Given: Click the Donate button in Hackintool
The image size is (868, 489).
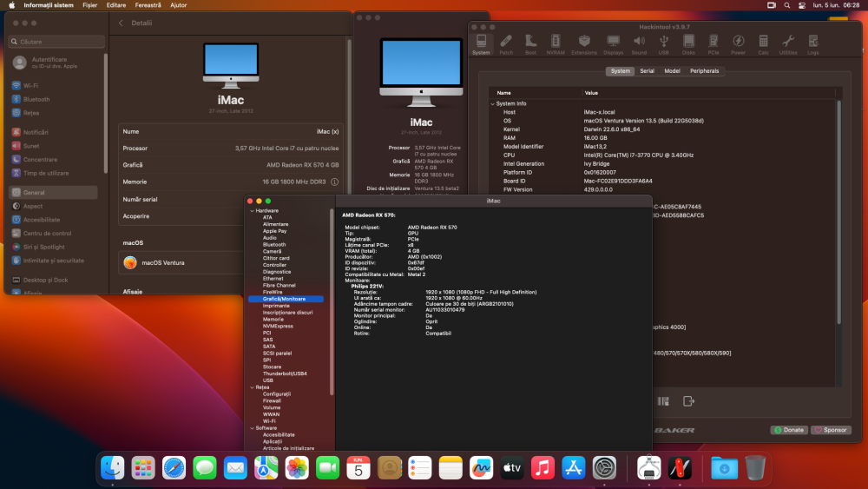Looking at the screenshot, I should (789, 430).
